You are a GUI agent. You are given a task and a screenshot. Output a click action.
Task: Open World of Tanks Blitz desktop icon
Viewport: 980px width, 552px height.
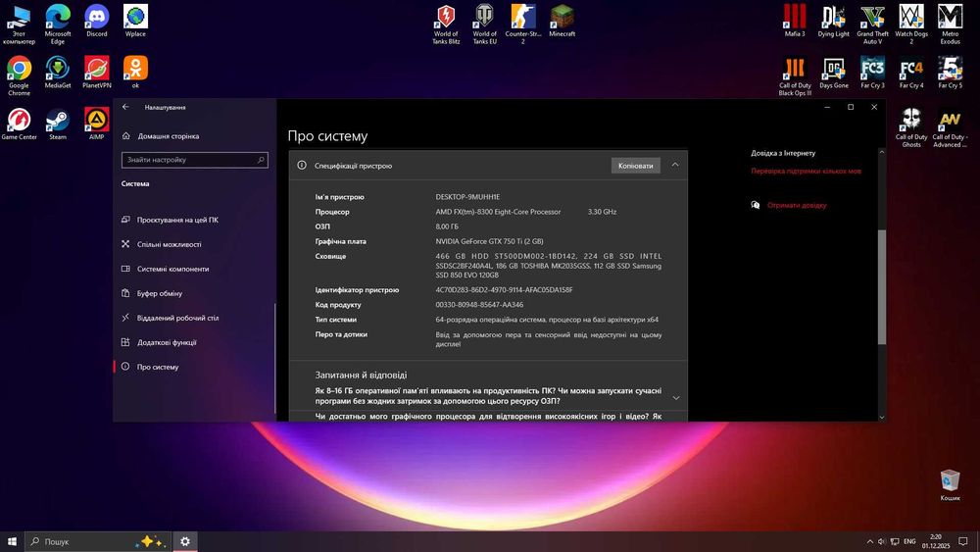pyautogui.click(x=446, y=18)
